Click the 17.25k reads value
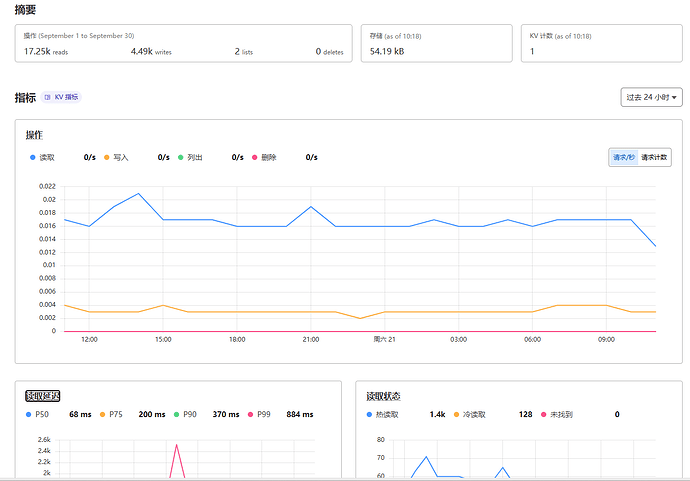Viewport: 690px width, 481px height. 46,51
